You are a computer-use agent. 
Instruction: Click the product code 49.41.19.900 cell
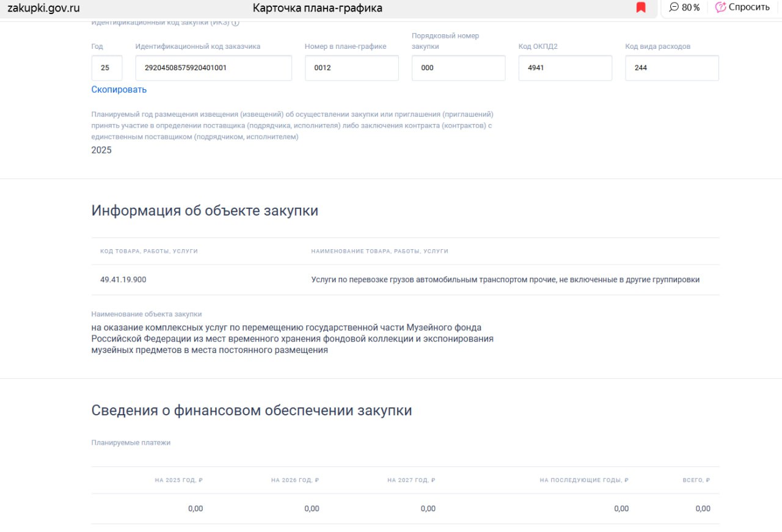(123, 280)
